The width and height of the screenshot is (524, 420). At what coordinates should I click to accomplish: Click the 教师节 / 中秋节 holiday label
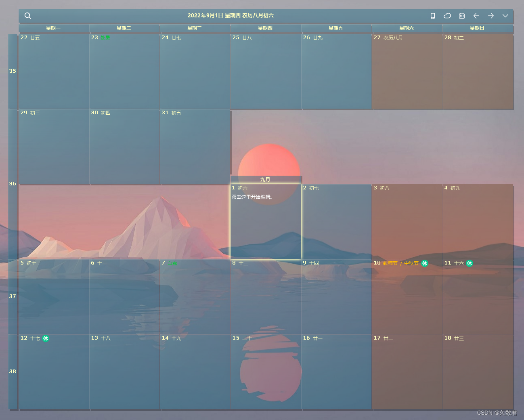coord(400,263)
